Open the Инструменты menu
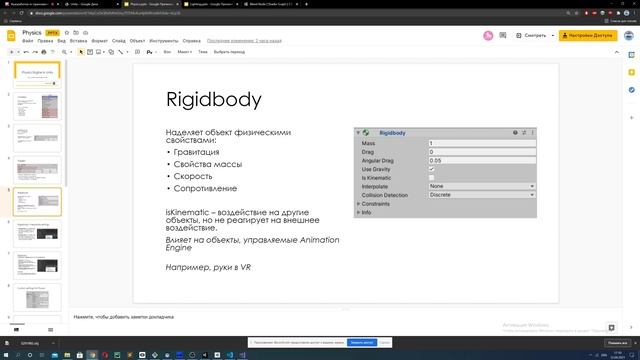This screenshot has height=360, width=640. [x=164, y=41]
